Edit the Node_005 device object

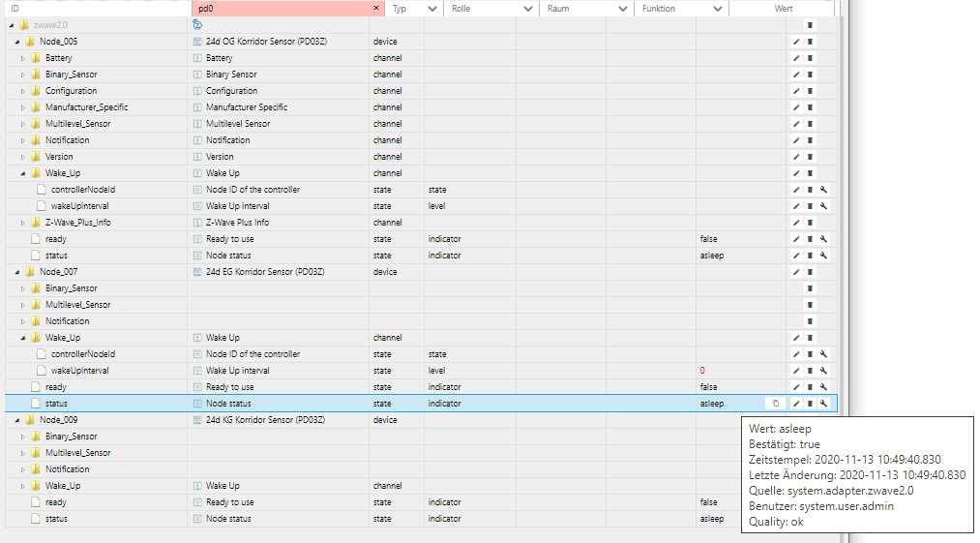[796, 42]
